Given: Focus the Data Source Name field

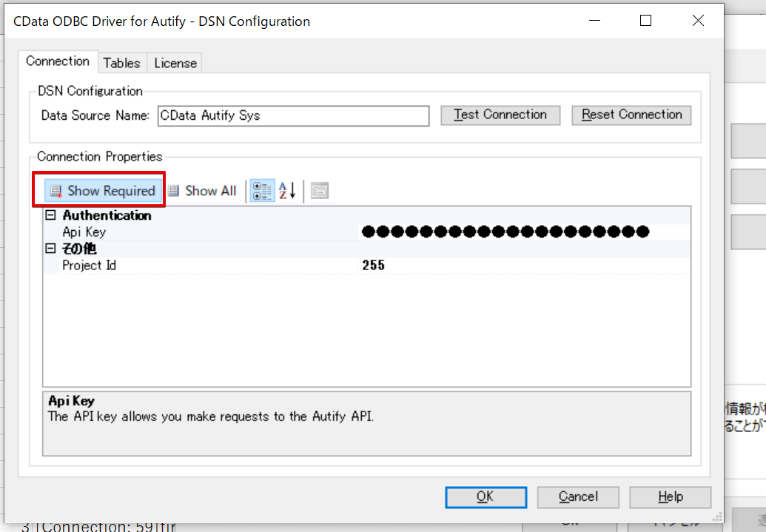Looking at the screenshot, I should [293, 115].
